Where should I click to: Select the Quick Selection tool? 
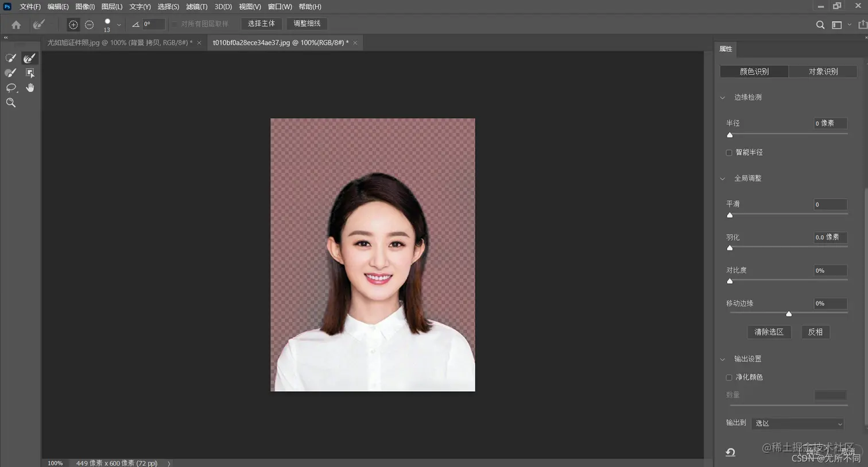(x=10, y=57)
